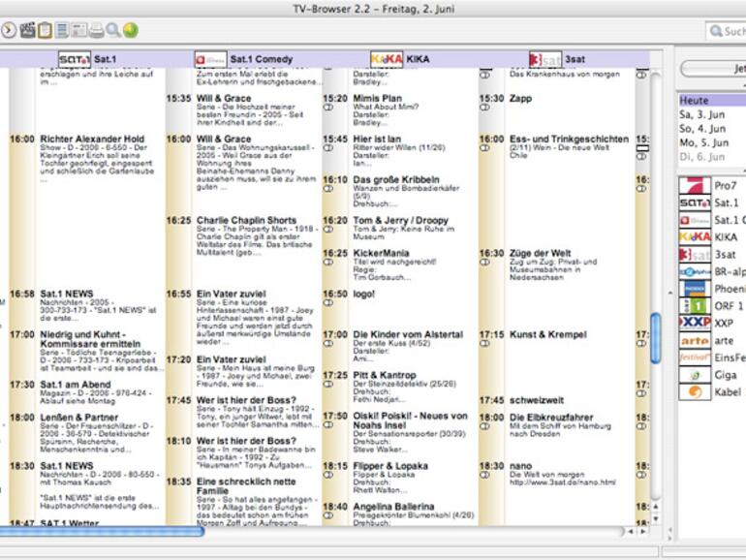Click the magnifying glass toolbar icon
Image resolution: width=746 pixels, height=560 pixels.
point(113,31)
